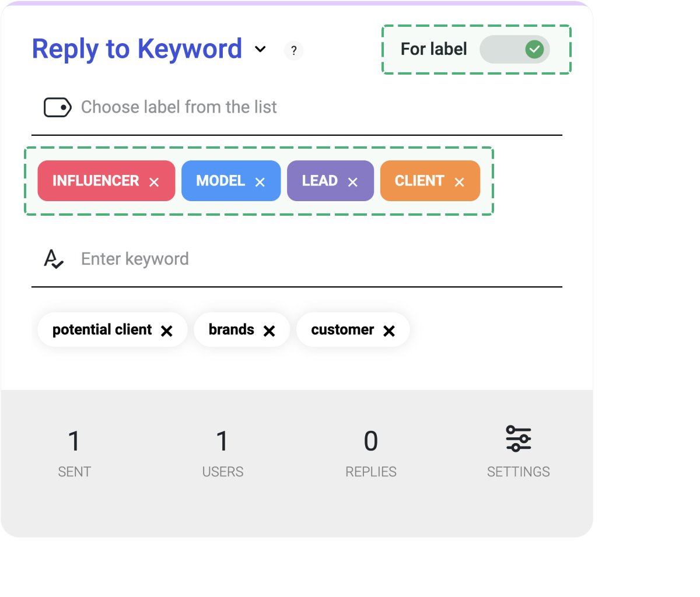
Task: Delete the potential client keyword
Action: [x=167, y=331]
